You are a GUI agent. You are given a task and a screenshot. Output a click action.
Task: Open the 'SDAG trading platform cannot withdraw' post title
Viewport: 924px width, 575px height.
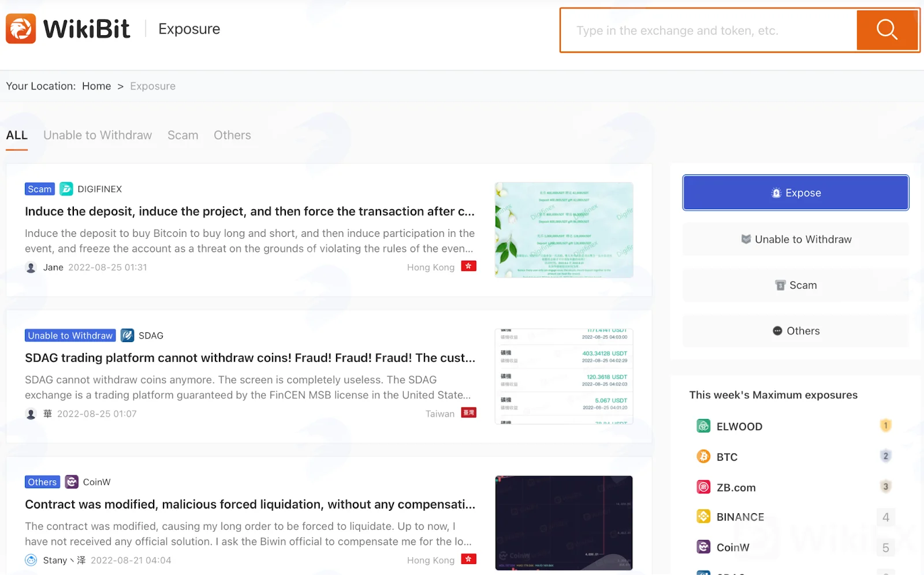250,358
